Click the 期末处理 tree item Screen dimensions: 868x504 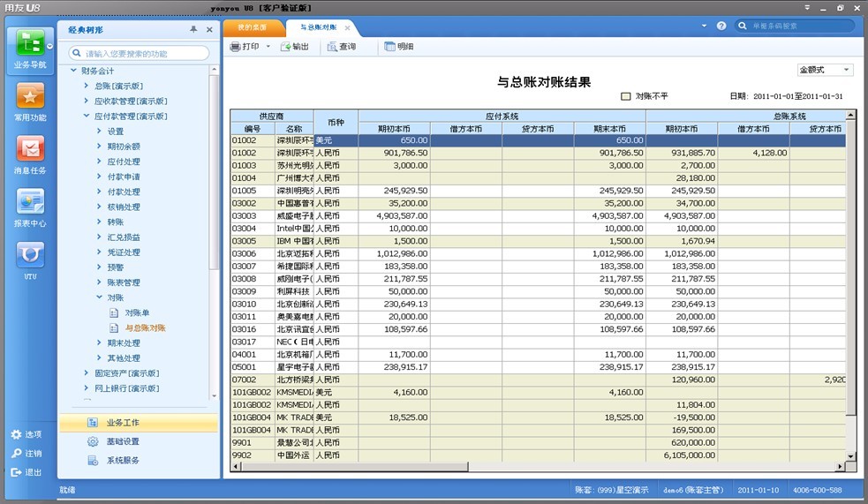(x=124, y=343)
